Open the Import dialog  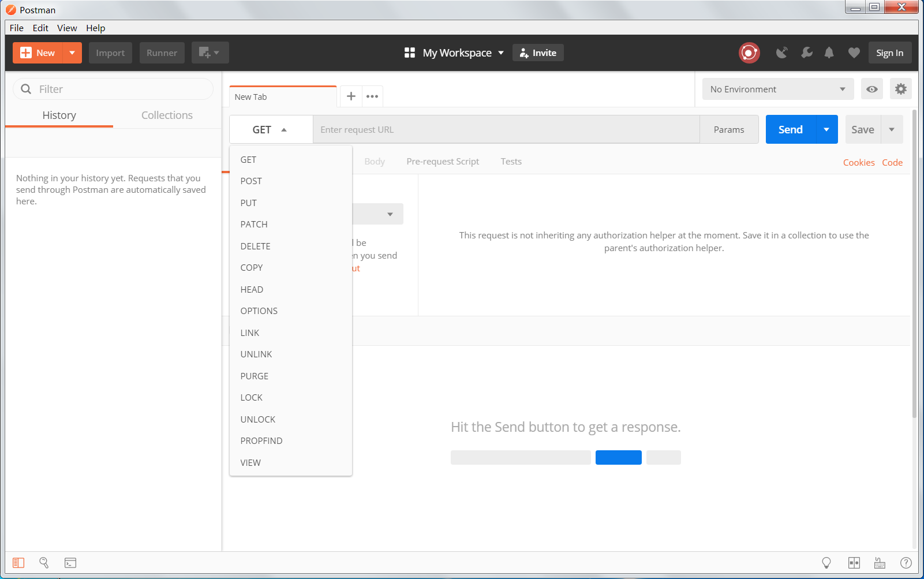[x=110, y=53]
